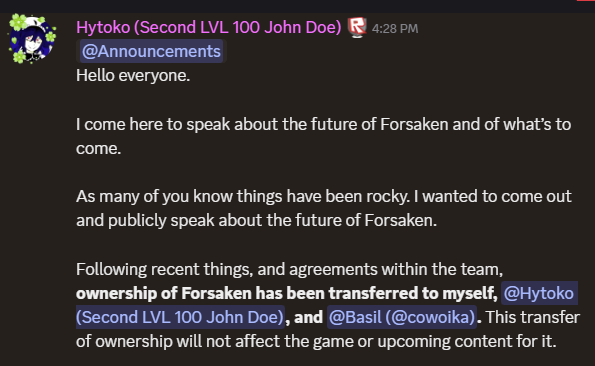
Task: Click the pink Hytoko username at the top
Action: point(209,28)
